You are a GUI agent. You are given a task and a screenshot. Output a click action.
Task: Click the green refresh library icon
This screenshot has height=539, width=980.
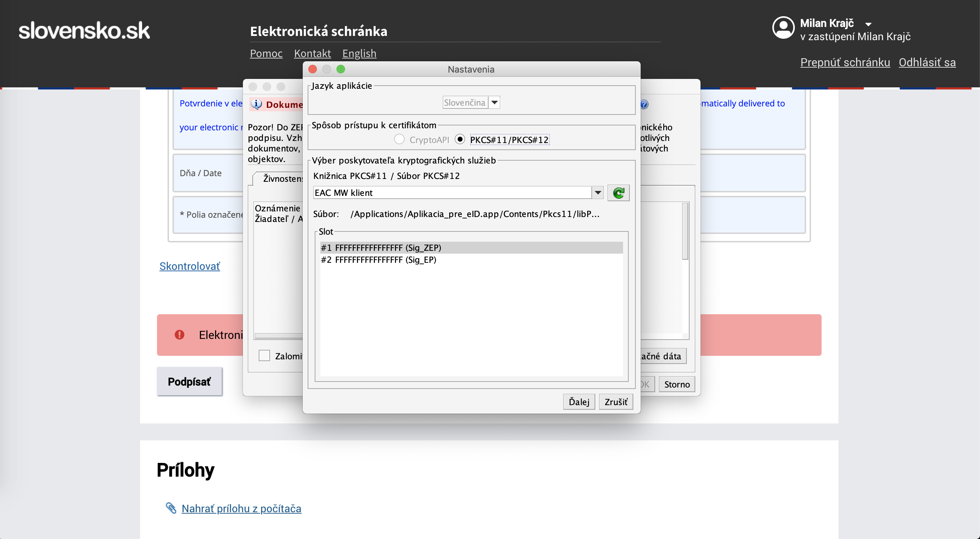click(618, 193)
